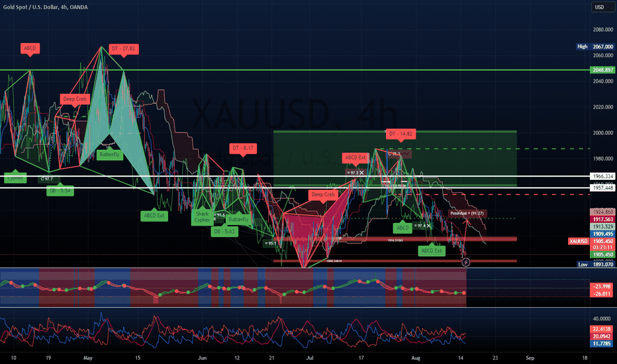Click the 20.0942 indicator value

603,336
